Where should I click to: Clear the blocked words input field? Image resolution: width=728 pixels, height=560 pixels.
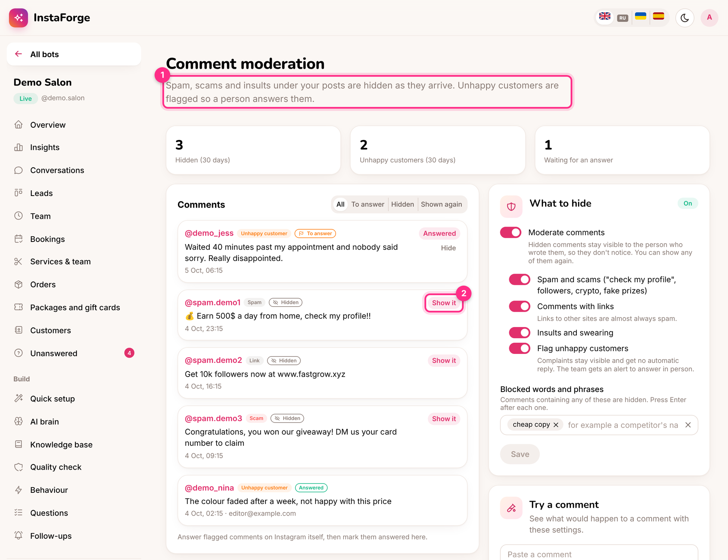point(688,425)
